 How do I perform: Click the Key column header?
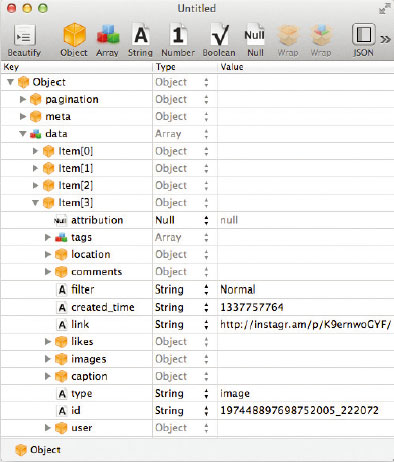77,67
